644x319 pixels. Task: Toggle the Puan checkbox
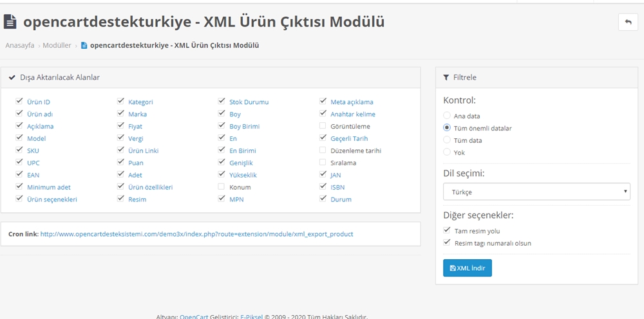(120, 162)
